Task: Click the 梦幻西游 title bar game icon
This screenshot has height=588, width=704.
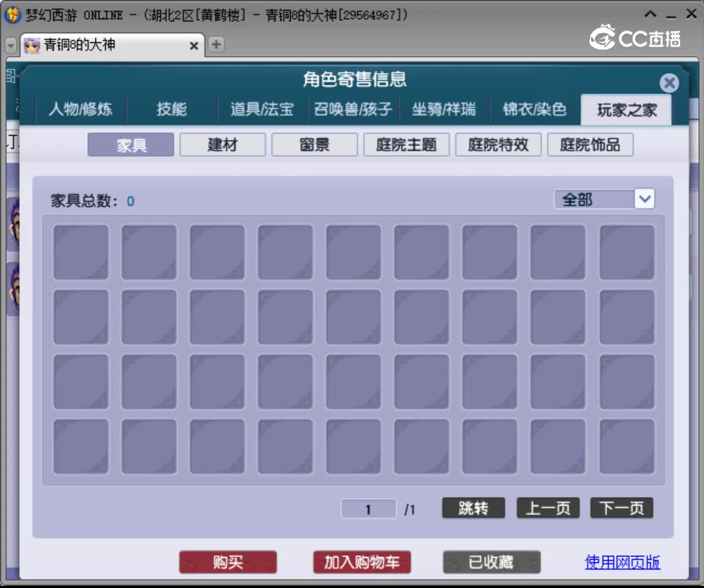Action: coord(12,15)
